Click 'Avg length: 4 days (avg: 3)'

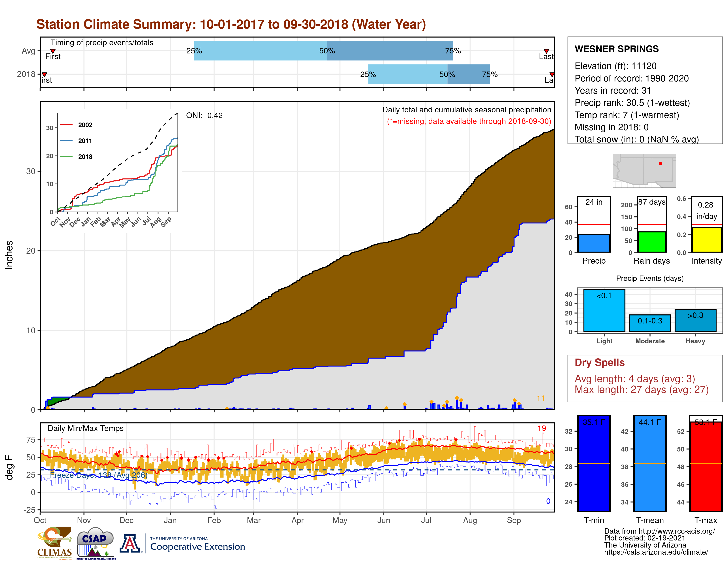635,379
